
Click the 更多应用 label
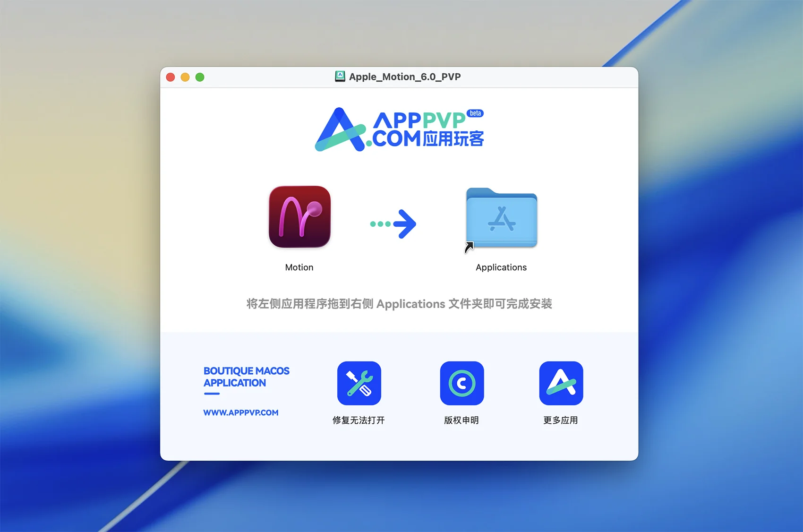[x=560, y=420]
